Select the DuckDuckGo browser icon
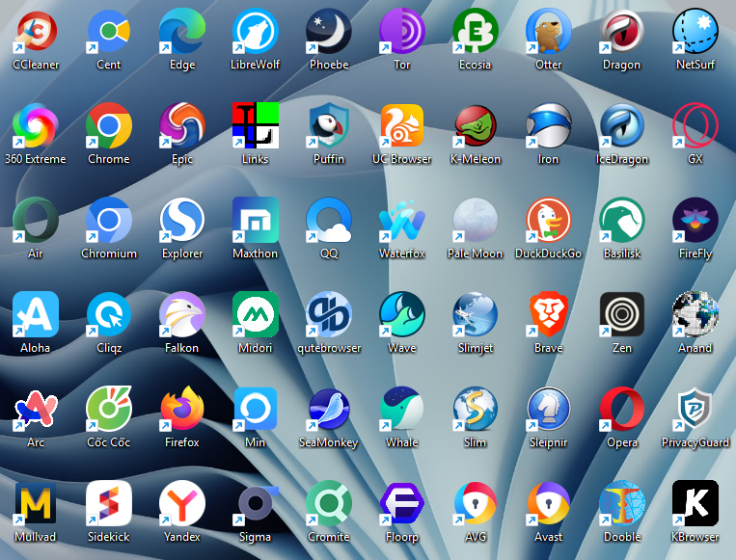 pos(549,220)
